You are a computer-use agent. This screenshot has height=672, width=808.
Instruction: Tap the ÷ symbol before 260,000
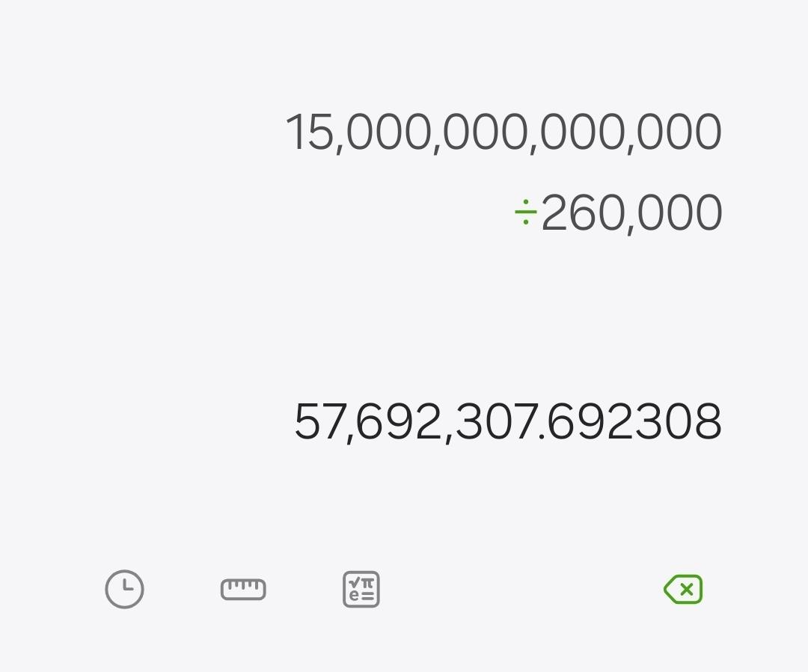click(x=525, y=213)
